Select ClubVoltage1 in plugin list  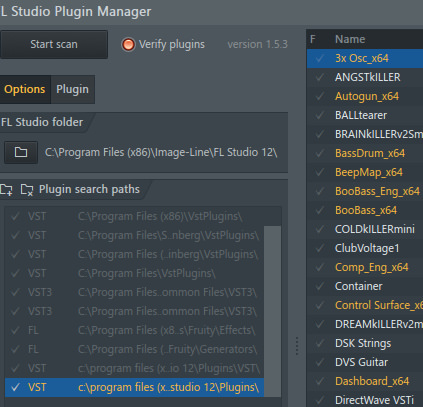pos(367,248)
